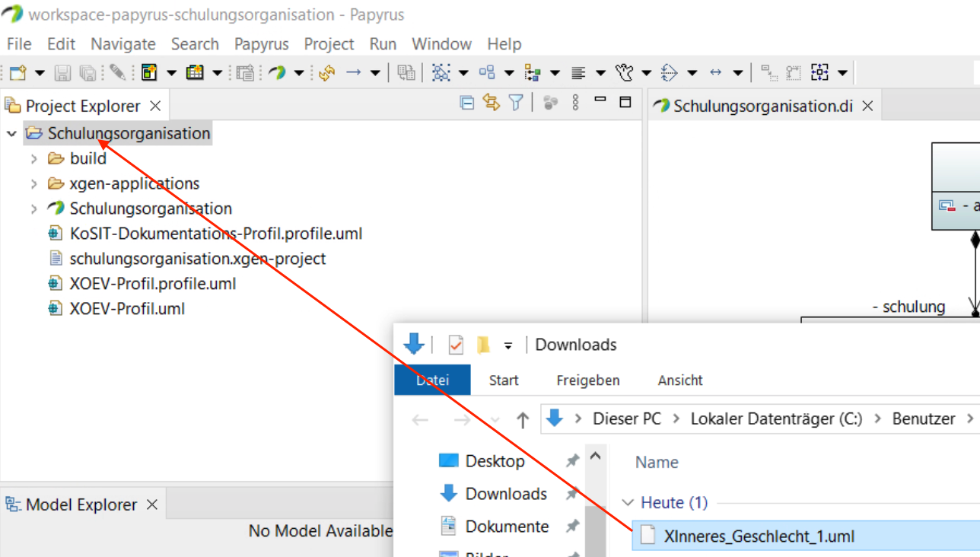Toggle Link with Editor in Project Explorer
Image resolution: width=980 pixels, height=557 pixels.
coord(492,103)
